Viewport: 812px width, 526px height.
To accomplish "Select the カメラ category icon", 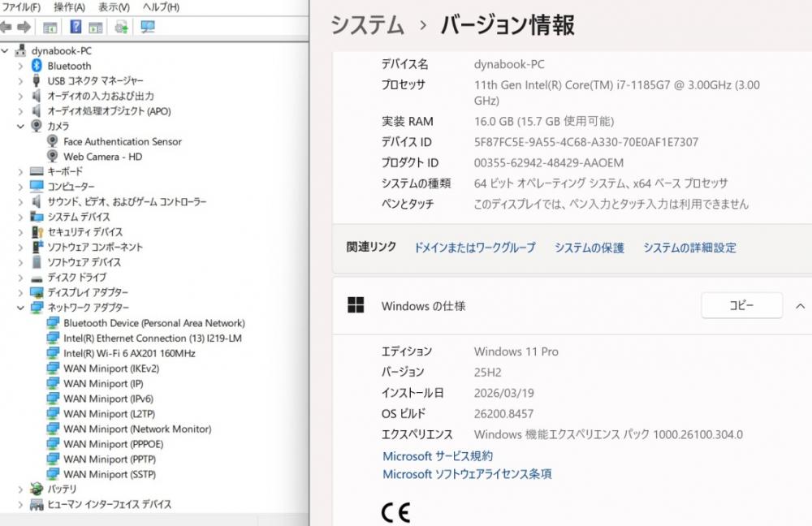I will pyautogui.click(x=37, y=126).
